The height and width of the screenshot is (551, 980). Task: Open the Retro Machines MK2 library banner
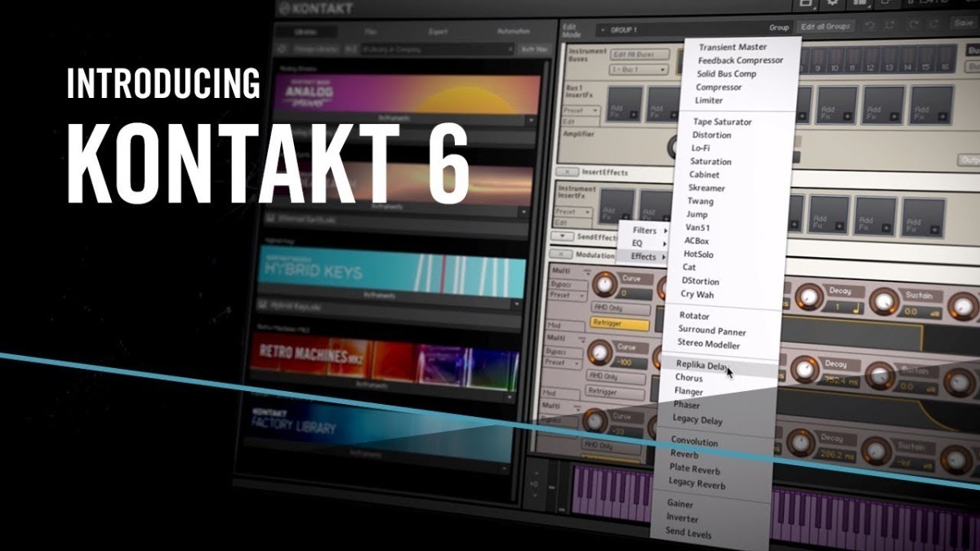tap(384, 362)
